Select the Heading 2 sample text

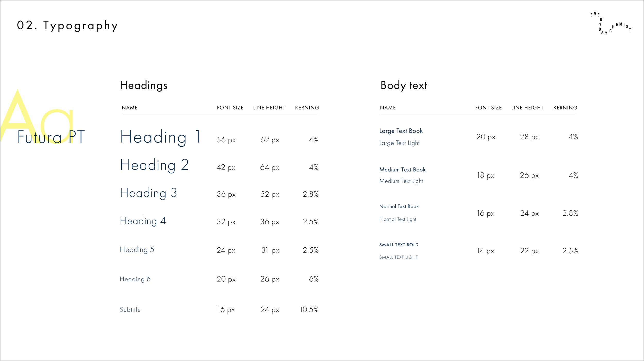point(154,165)
